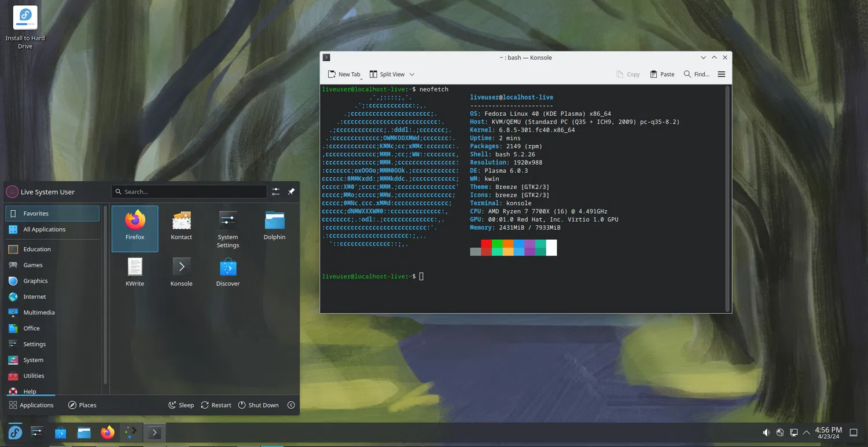Click the launcher Search field
The height and width of the screenshot is (447, 868).
point(189,192)
